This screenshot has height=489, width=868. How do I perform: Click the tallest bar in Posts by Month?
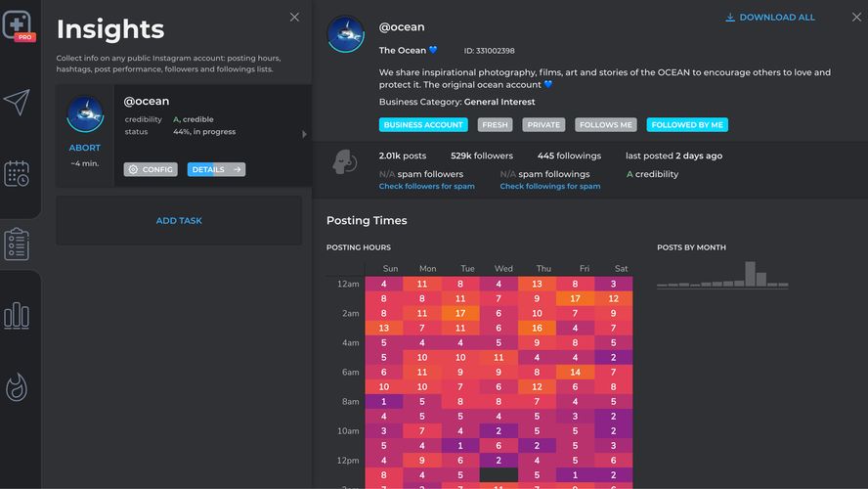point(750,275)
